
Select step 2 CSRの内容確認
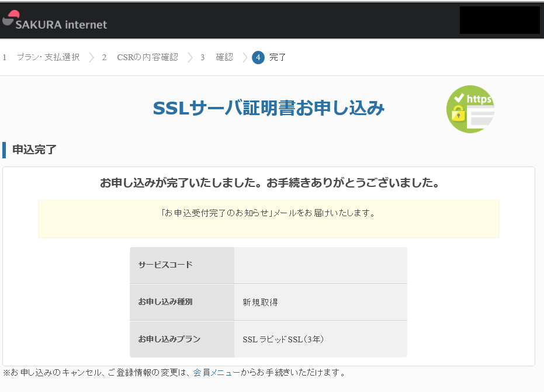point(140,57)
